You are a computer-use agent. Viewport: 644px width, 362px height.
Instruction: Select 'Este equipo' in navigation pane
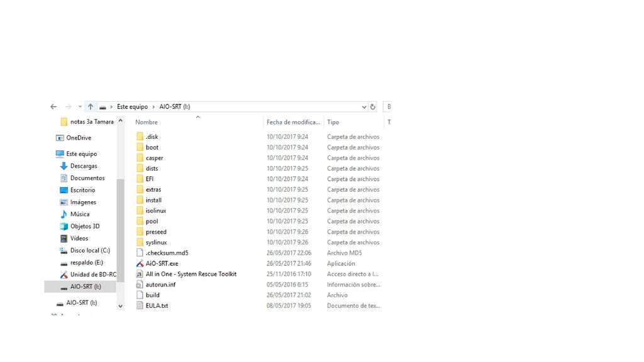coord(77,154)
